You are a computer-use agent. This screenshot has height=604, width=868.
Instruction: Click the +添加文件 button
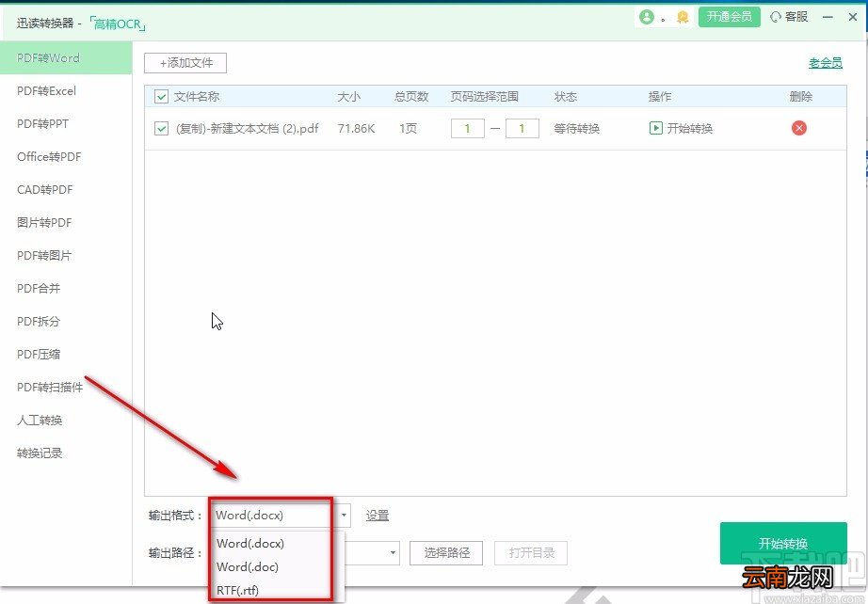point(185,63)
